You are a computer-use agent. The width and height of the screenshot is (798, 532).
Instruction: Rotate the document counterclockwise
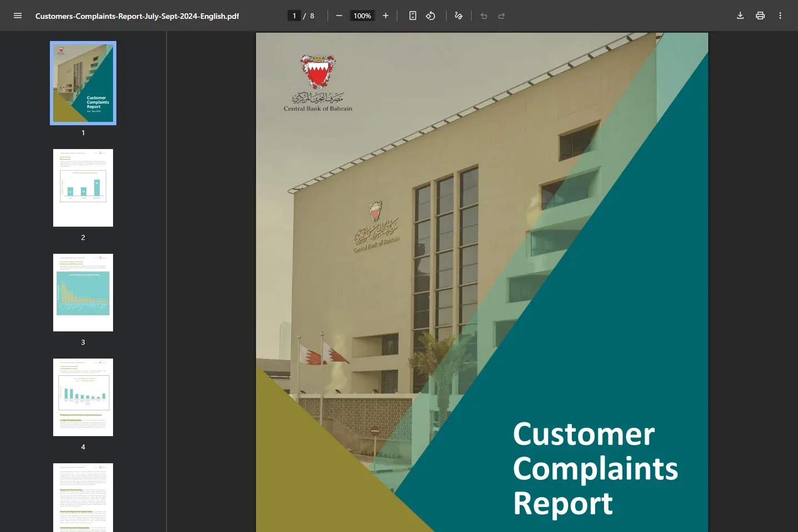pos(431,16)
